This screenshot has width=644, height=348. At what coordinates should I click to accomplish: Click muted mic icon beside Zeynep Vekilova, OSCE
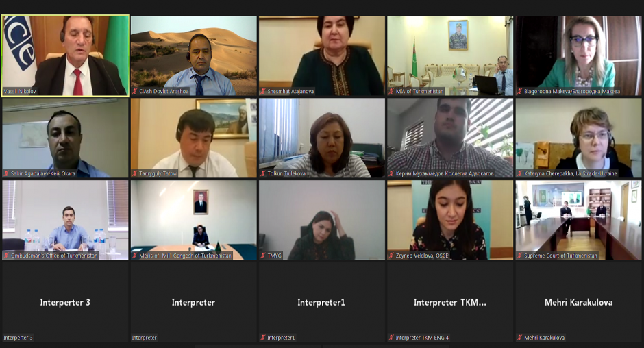tap(391, 256)
